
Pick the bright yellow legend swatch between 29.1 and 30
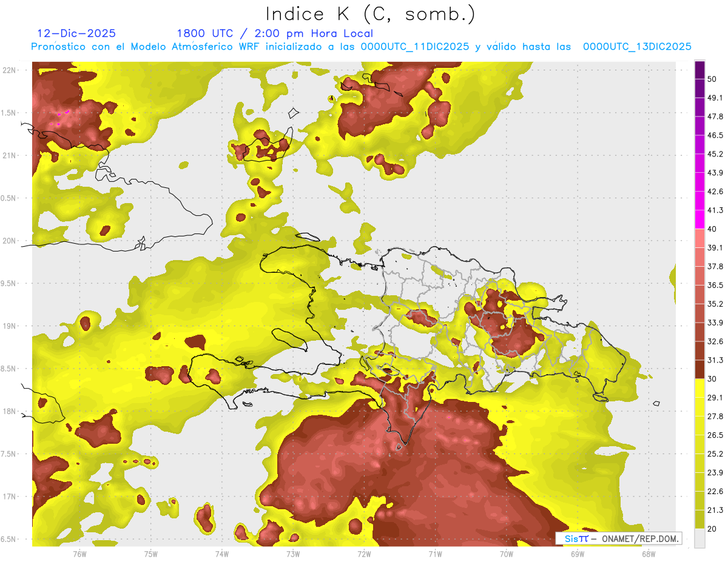click(699, 388)
